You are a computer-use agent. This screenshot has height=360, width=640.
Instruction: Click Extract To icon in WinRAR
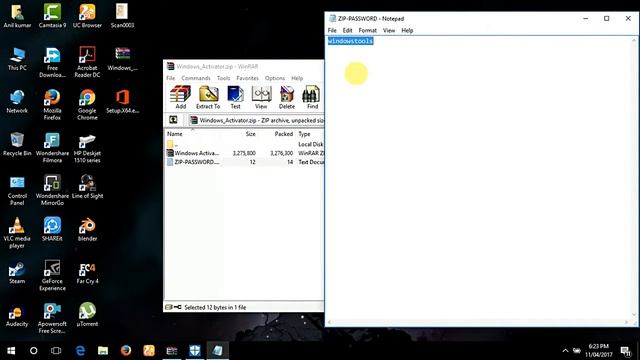(x=208, y=97)
